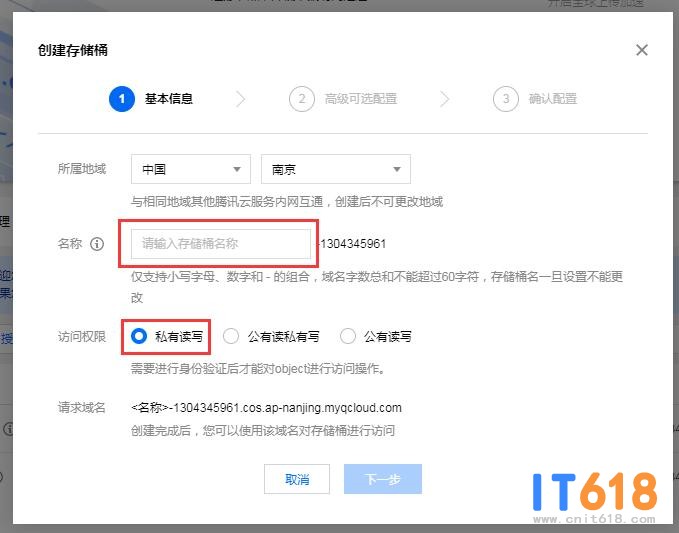Screen dimensions: 679x533
Task: Click the request domain text ending myqcloud.com
Action: (266, 407)
